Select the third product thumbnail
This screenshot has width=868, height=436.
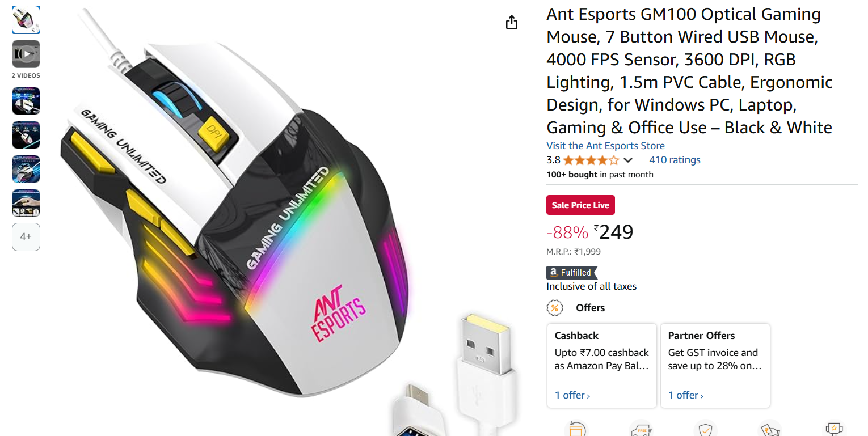(26, 101)
